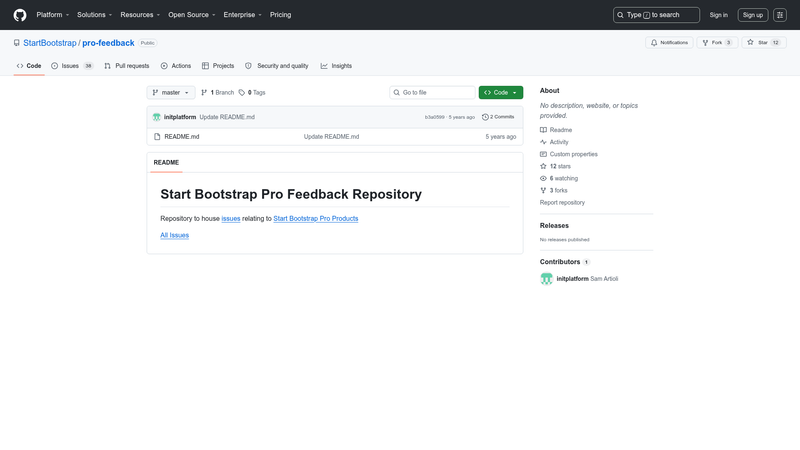Click the Notifications bell button

pyautogui.click(x=669, y=42)
